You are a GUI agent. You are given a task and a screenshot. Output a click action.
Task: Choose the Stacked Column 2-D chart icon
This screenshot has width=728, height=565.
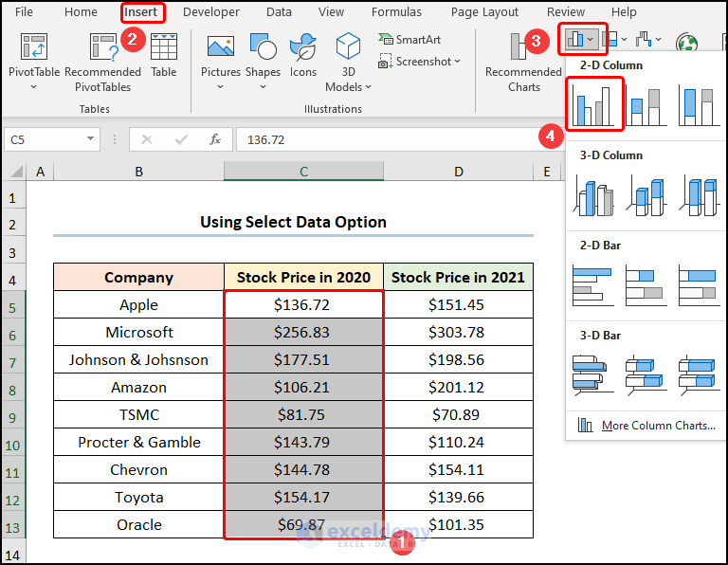click(646, 106)
